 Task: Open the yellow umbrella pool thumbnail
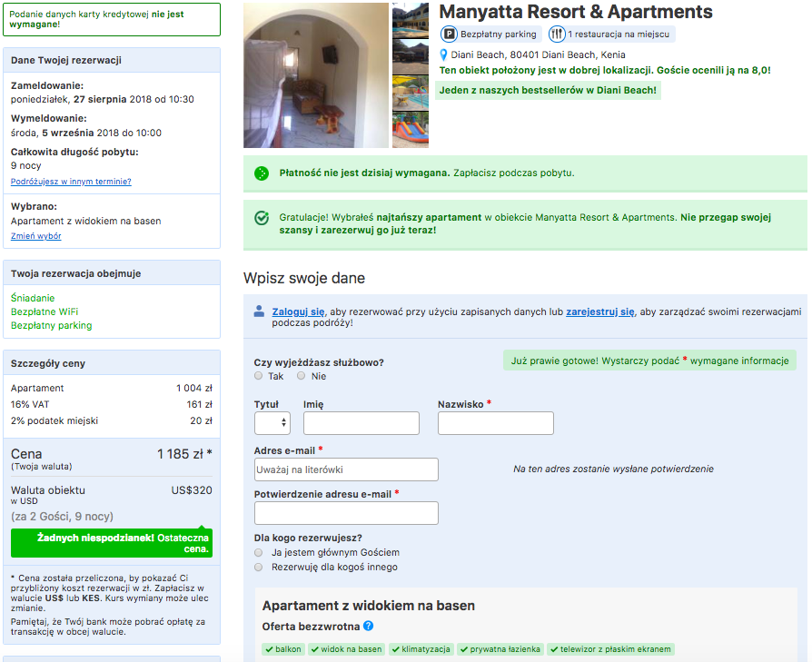pyautogui.click(x=411, y=94)
